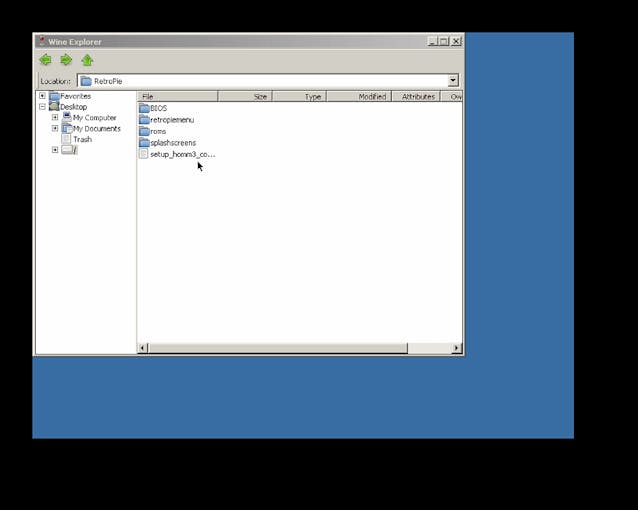This screenshot has height=510, width=638.
Task: Select the setup_homm3 file icon
Action: pos(143,154)
